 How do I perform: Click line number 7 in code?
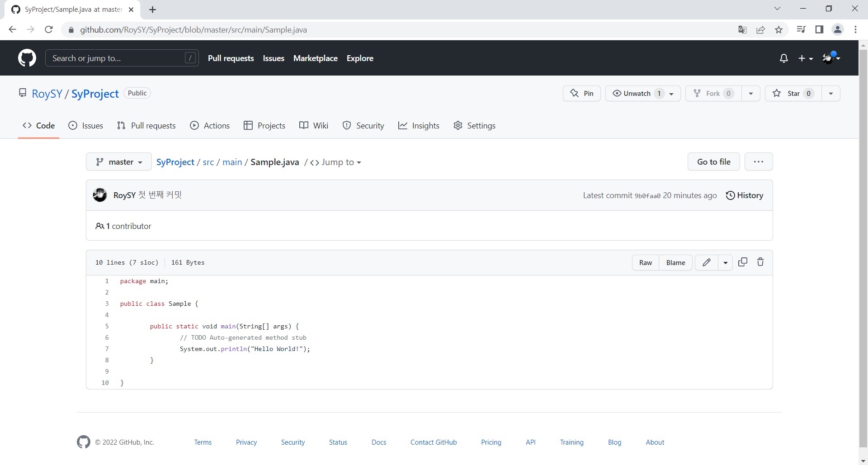coord(107,349)
